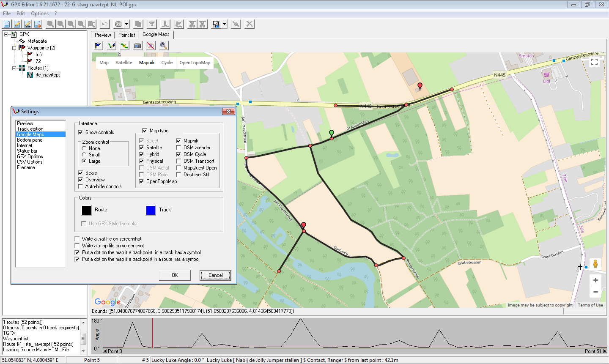Select the '72' waypoint flag in the tree
Screen dimensions: 609x364
click(x=30, y=61)
